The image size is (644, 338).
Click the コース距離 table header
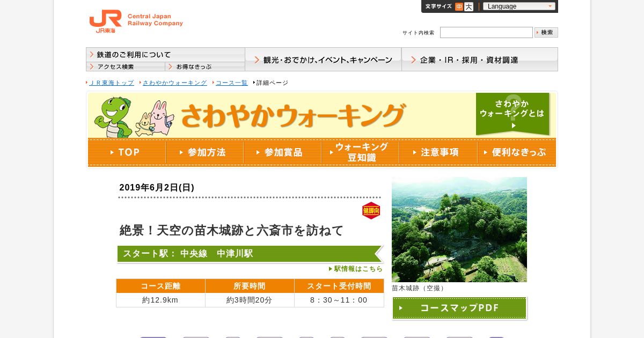coord(160,286)
